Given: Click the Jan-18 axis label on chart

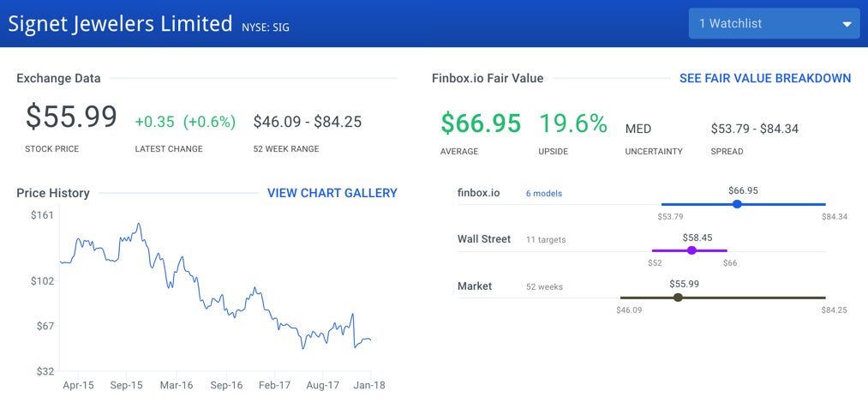Looking at the screenshot, I should click(x=369, y=385).
